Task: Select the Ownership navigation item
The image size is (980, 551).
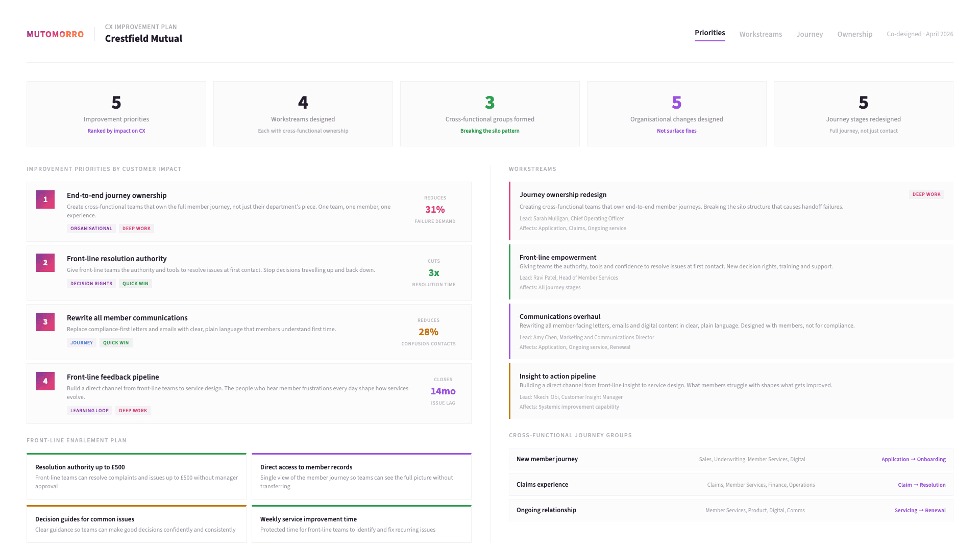Action: click(x=854, y=34)
